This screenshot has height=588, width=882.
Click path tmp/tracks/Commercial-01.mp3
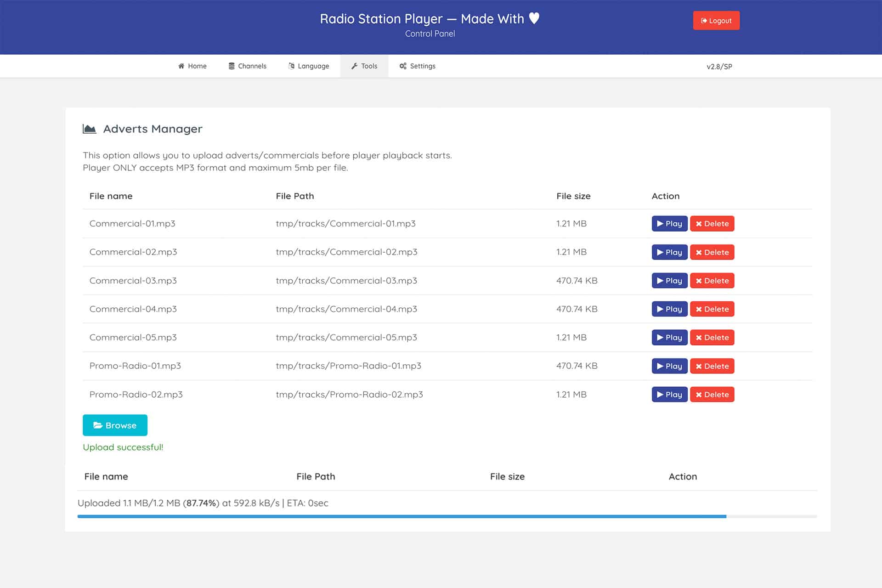[x=345, y=224]
